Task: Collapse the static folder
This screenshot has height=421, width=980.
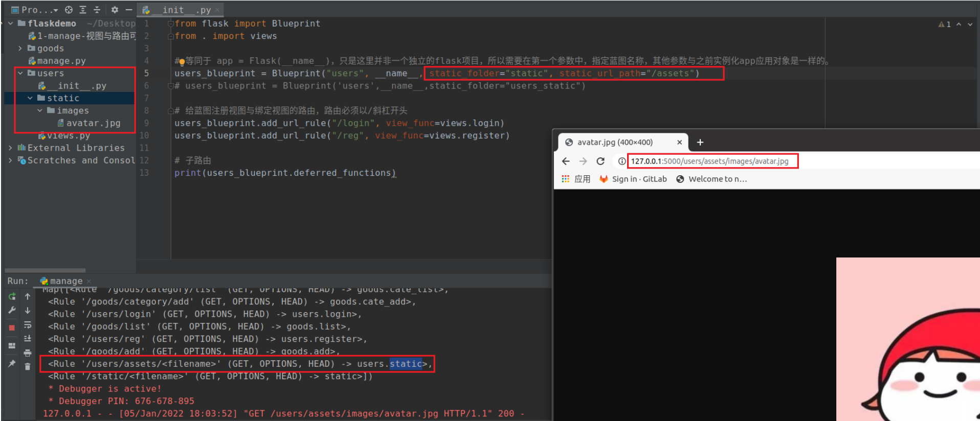Action: click(x=30, y=98)
